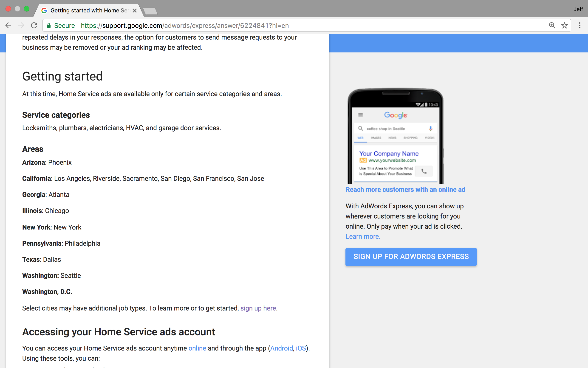Click the Jeff profile name
This screenshot has height=368, width=588.
[578, 9]
